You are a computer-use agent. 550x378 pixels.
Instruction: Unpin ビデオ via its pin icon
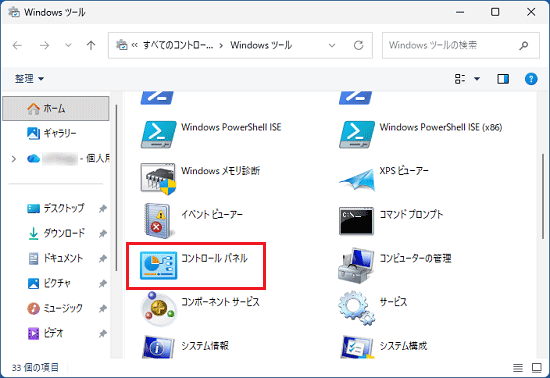coord(102,333)
